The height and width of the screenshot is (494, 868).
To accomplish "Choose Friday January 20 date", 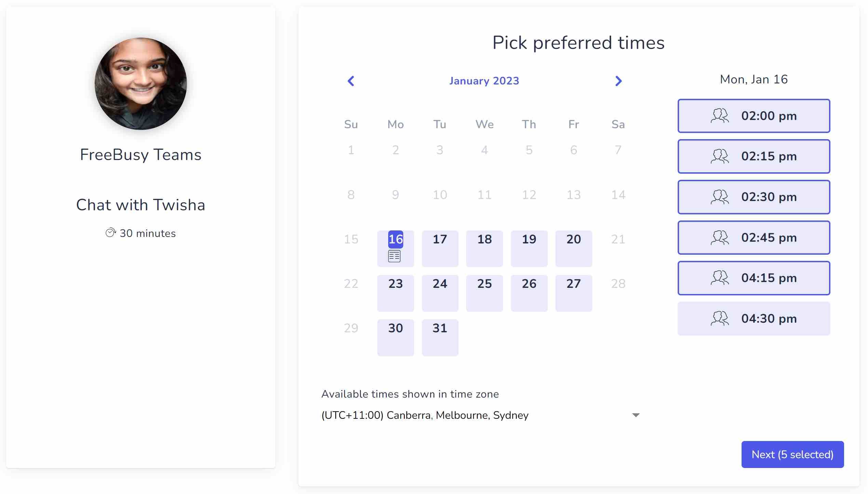I will pos(573,248).
